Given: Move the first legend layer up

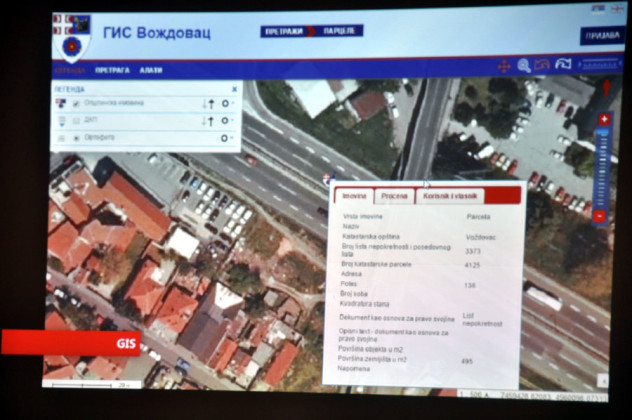Looking at the screenshot, I should click(212, 103).
